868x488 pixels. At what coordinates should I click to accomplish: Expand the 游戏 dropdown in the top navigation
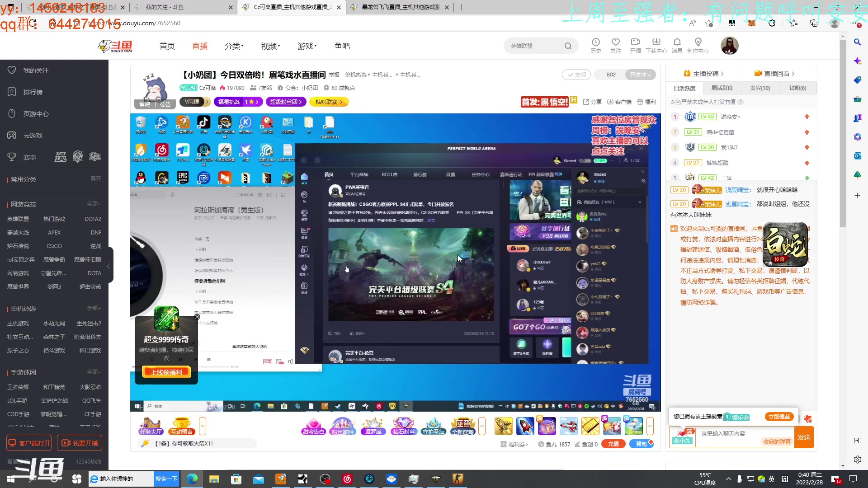(307, 46)
